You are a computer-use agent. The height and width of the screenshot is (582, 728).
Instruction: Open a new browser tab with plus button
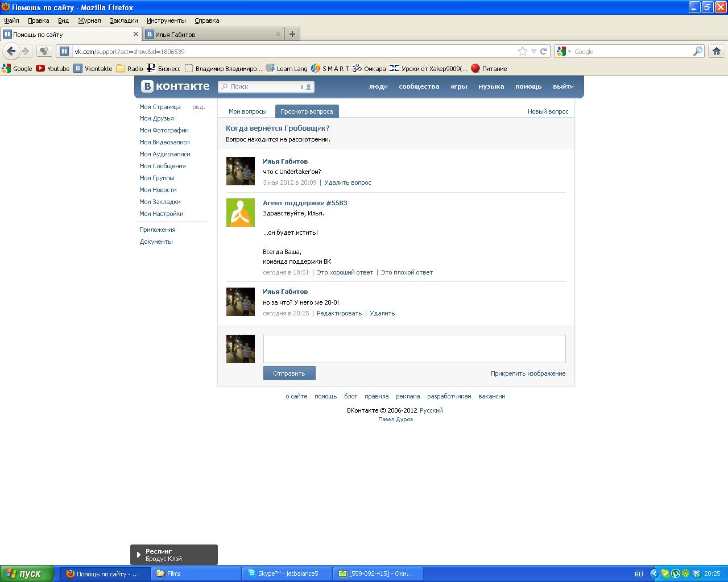[x=292, y=34]
